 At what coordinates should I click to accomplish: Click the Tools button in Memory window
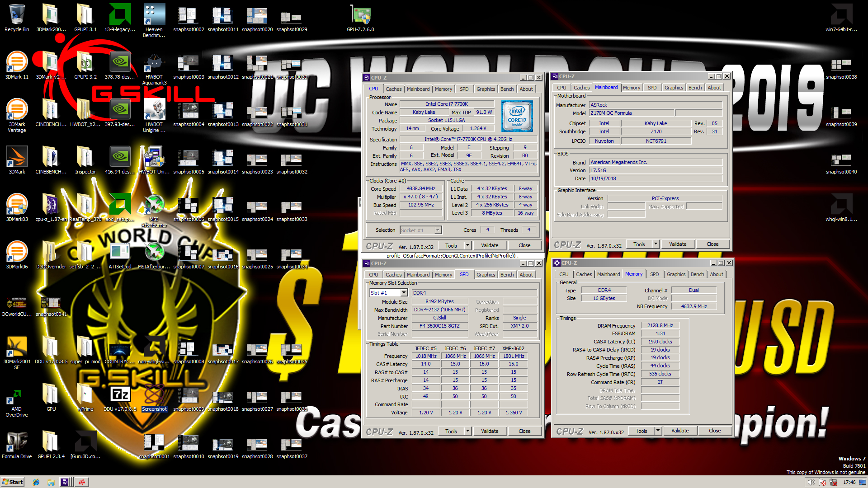[x=642, y=431]
